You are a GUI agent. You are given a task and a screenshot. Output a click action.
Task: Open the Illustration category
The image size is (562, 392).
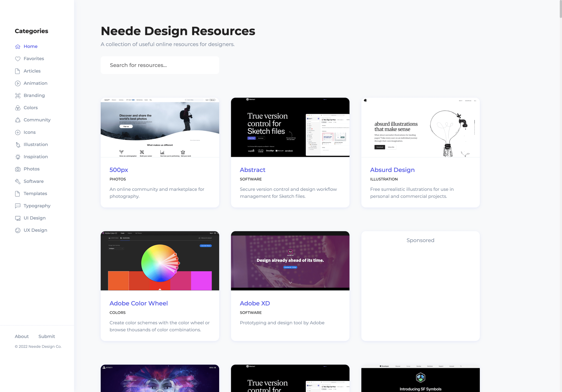[36, 144]
